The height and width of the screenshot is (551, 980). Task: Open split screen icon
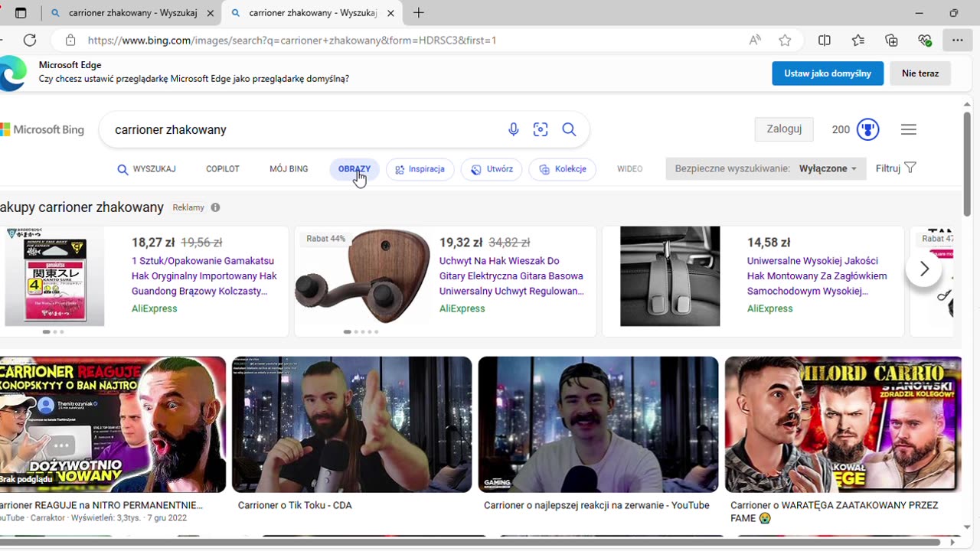[x=825, y=40]
